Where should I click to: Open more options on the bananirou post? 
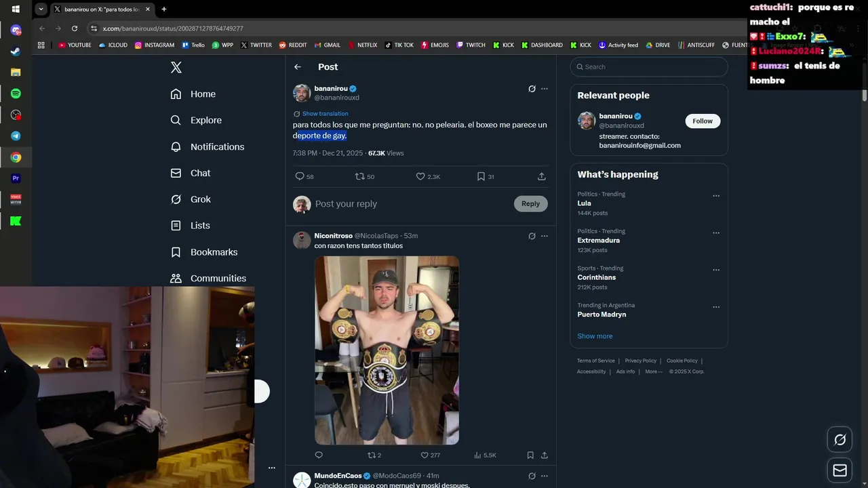coord(544,89)
